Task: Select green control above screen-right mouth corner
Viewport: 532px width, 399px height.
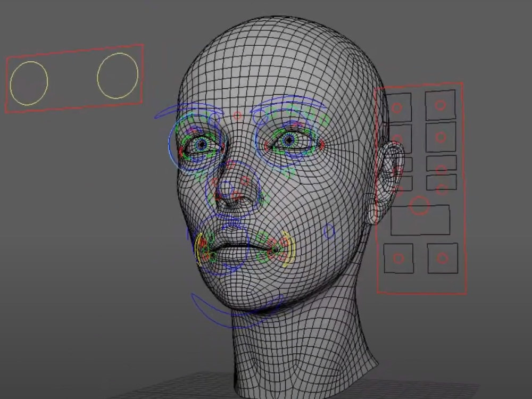Action: (263, 237)
